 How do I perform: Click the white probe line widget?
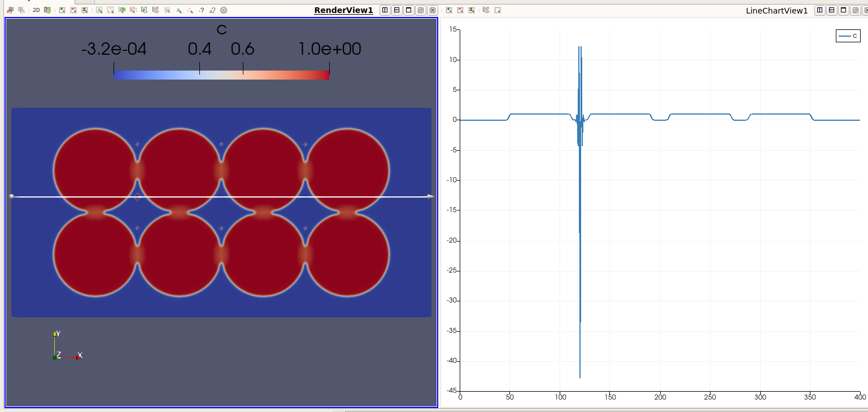pos(220,196)
